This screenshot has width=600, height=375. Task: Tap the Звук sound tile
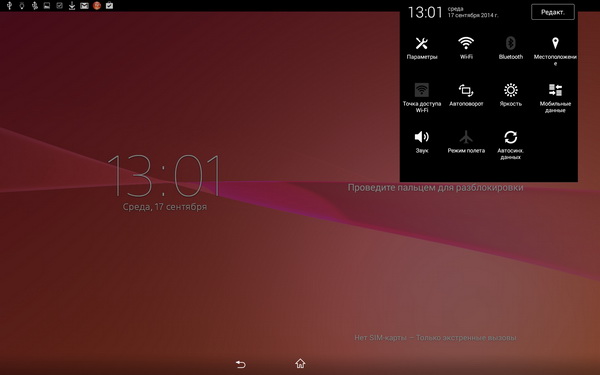click(422, 142)
